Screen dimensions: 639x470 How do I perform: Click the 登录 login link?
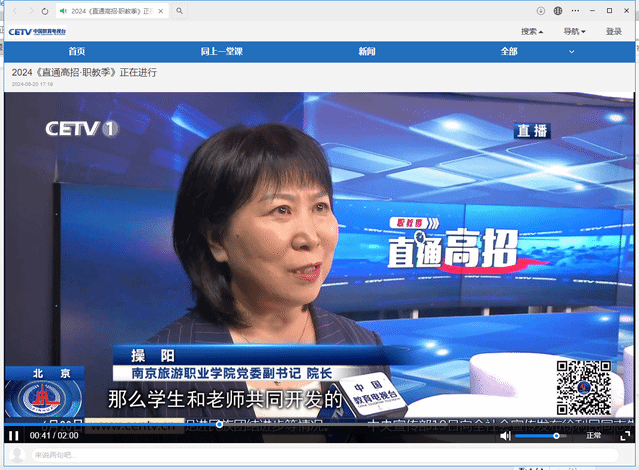(x=614, y=31)
